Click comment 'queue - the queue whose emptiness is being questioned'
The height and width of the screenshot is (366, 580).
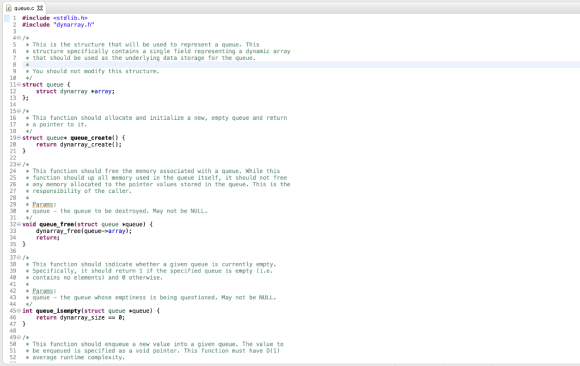click(125, 298)
